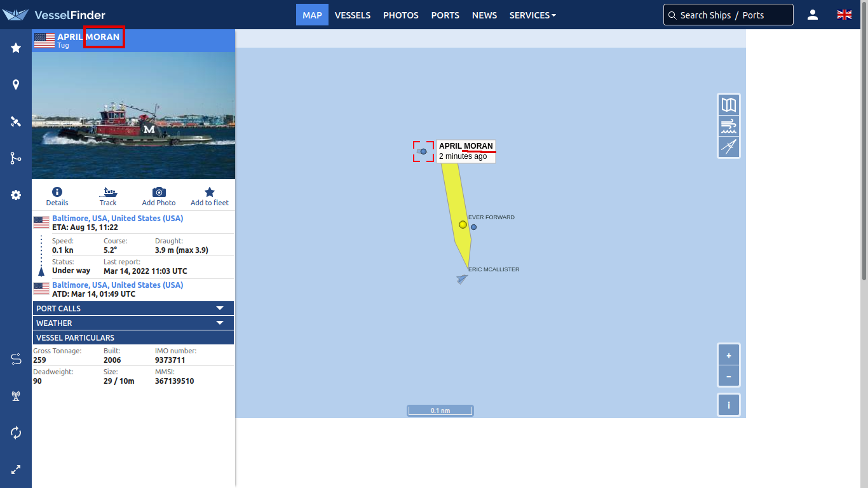
Task: Click the tug vessel photo
Action: pos(133,116)
